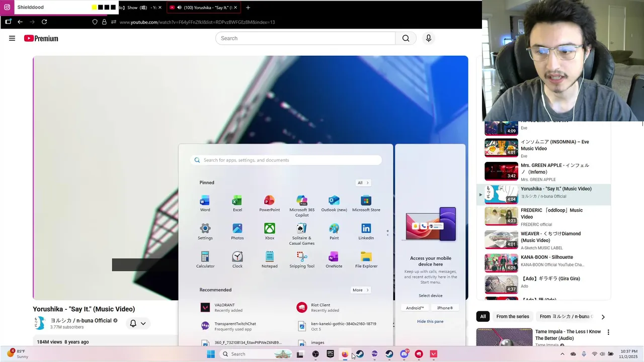Click the site padlock icon
The width and height of the screenshot is (644, 362).
click(x=104, y=22)
